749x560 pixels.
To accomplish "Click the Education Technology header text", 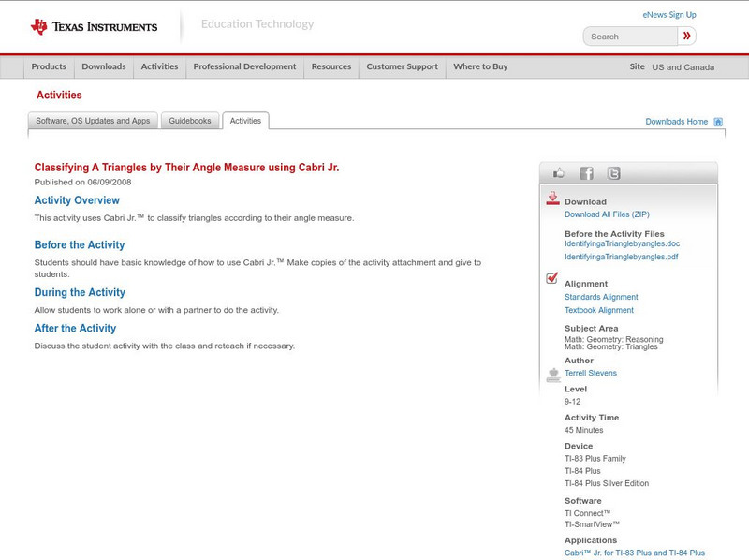I will (257, 24).
